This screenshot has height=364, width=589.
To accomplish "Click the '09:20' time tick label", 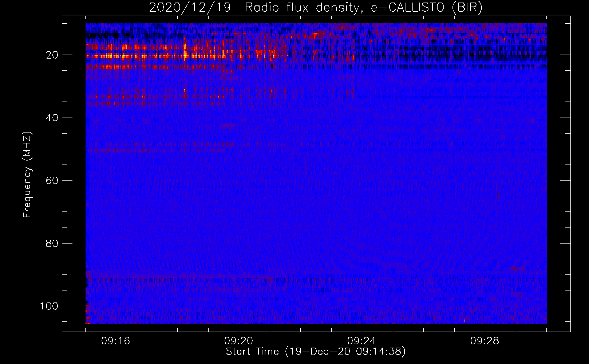I will (x=239, y=341).
